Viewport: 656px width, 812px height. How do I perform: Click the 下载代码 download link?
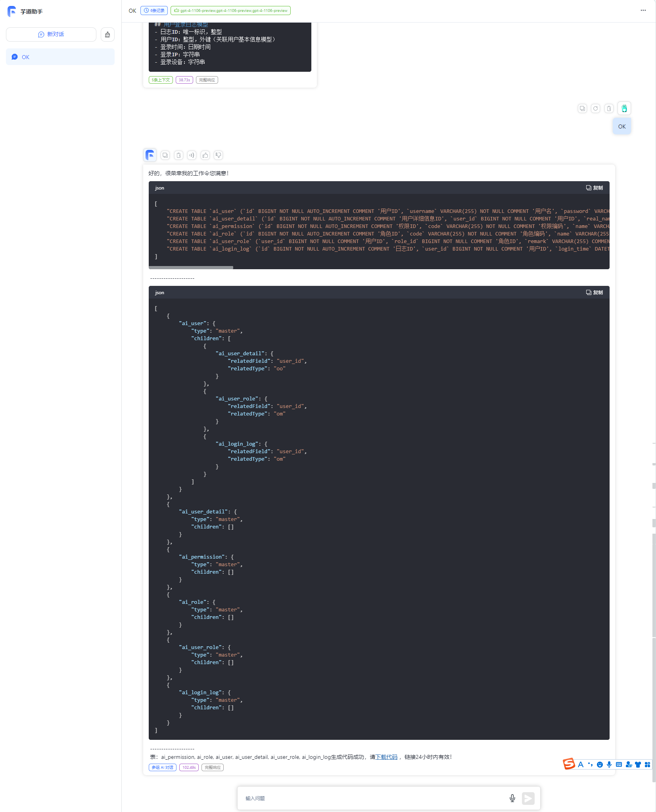tap(386, 757)
